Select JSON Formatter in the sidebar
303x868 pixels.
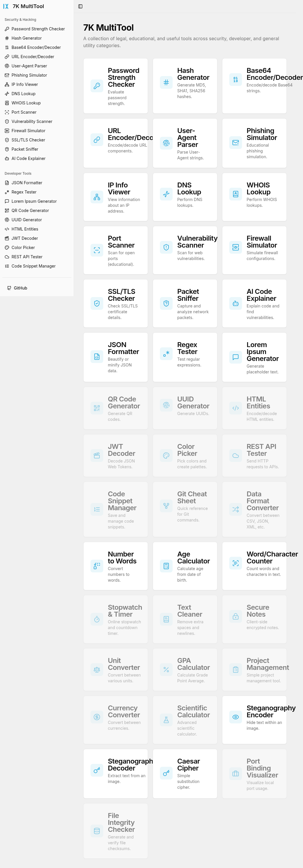tap(27, 183)
